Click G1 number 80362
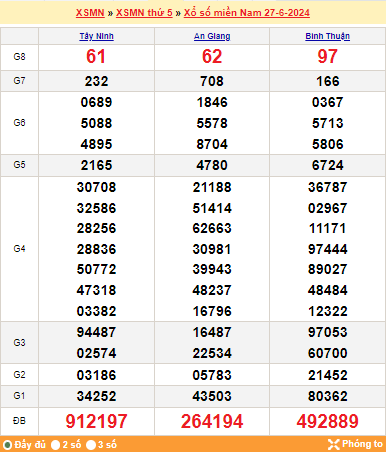 point(328,396)
